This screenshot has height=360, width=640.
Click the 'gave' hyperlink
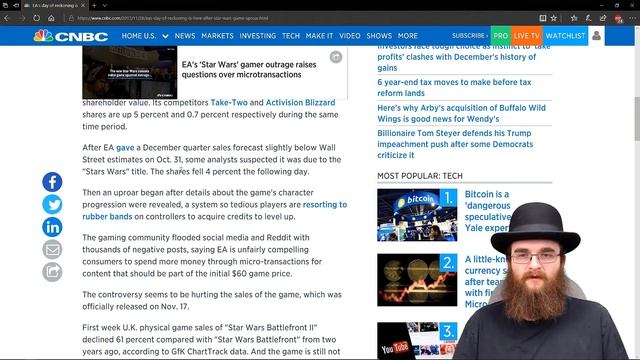125,148
